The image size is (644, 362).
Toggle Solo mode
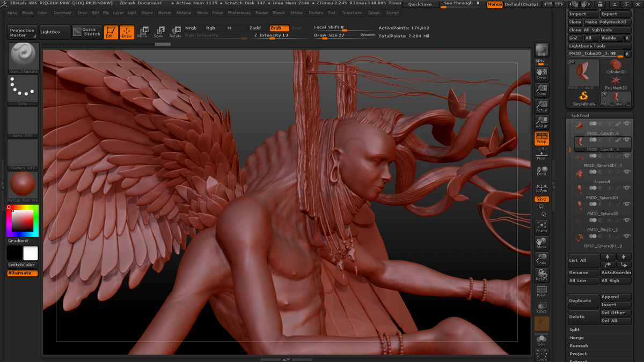(x=541, y=339)
